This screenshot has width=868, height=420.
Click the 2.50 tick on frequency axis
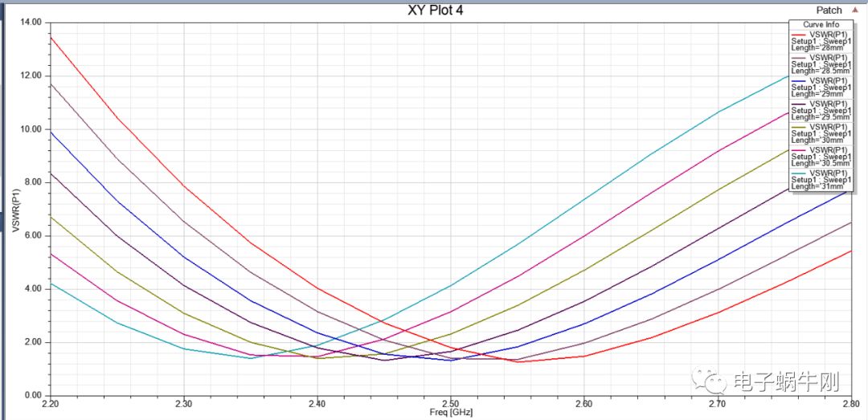pos(451,403)
